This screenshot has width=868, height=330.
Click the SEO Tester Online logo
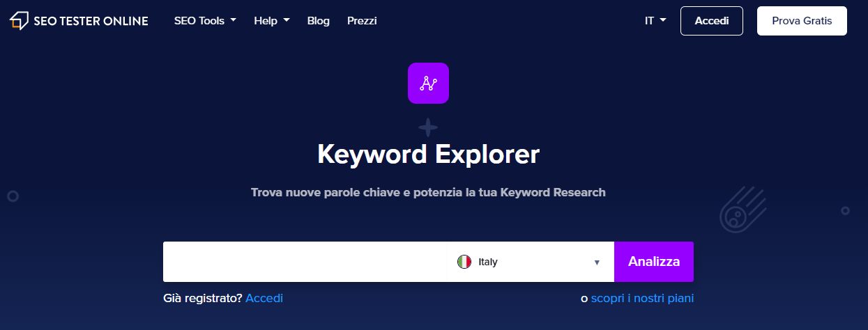[x=79, y=21]
